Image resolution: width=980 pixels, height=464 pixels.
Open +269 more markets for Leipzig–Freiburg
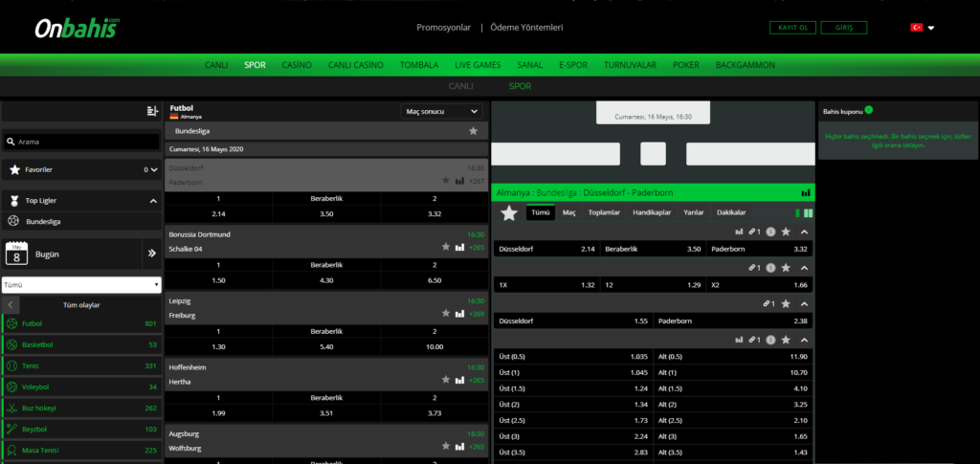click(477, 314)
